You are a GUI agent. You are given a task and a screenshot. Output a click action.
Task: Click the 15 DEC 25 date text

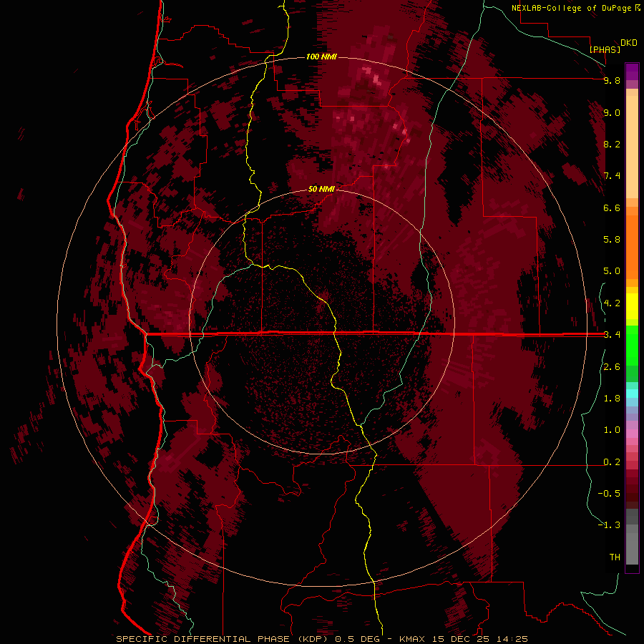click(462, 639)
